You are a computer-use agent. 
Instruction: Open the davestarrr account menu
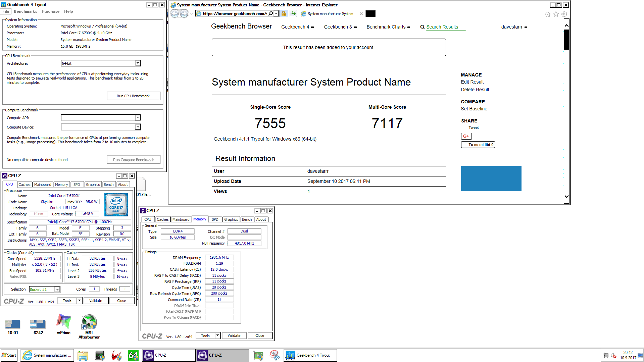point(514,27)
